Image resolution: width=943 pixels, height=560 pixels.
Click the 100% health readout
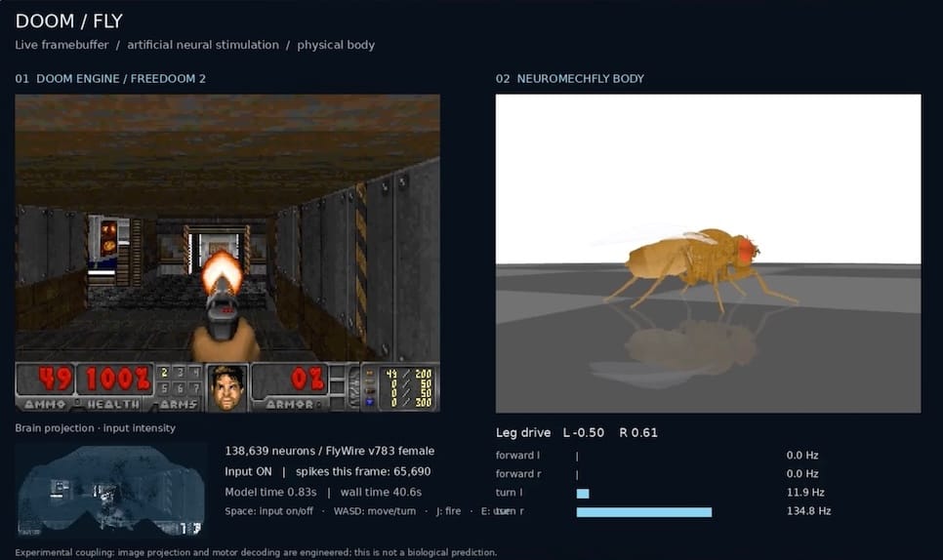pos(118,380)
